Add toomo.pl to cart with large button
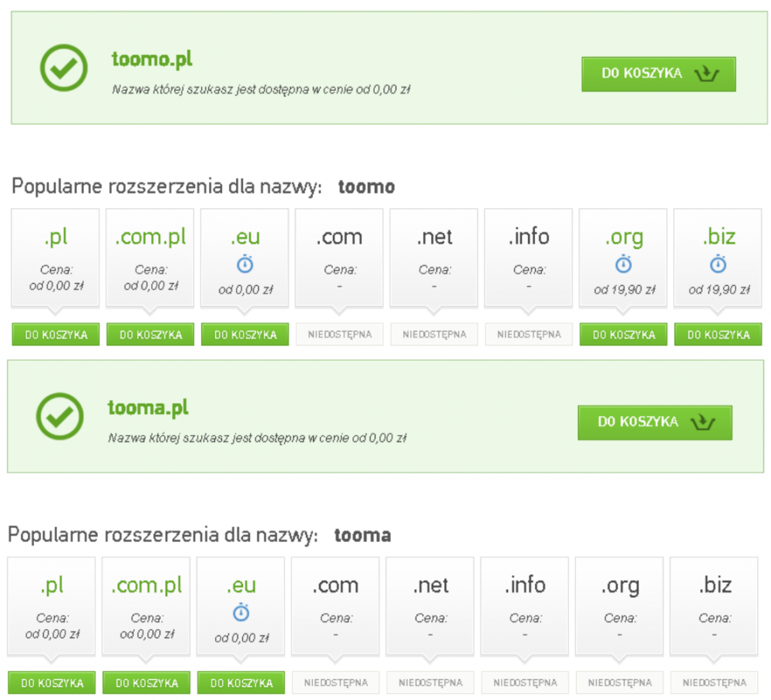Viewport: 771px width, 700px height. pyautogui.click(x=658, y=74)
